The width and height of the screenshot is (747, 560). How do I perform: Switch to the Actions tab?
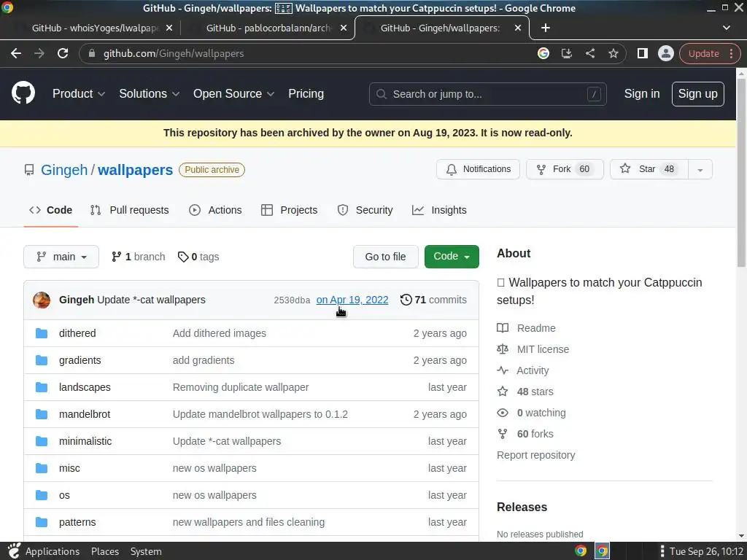tap(215, 210)
